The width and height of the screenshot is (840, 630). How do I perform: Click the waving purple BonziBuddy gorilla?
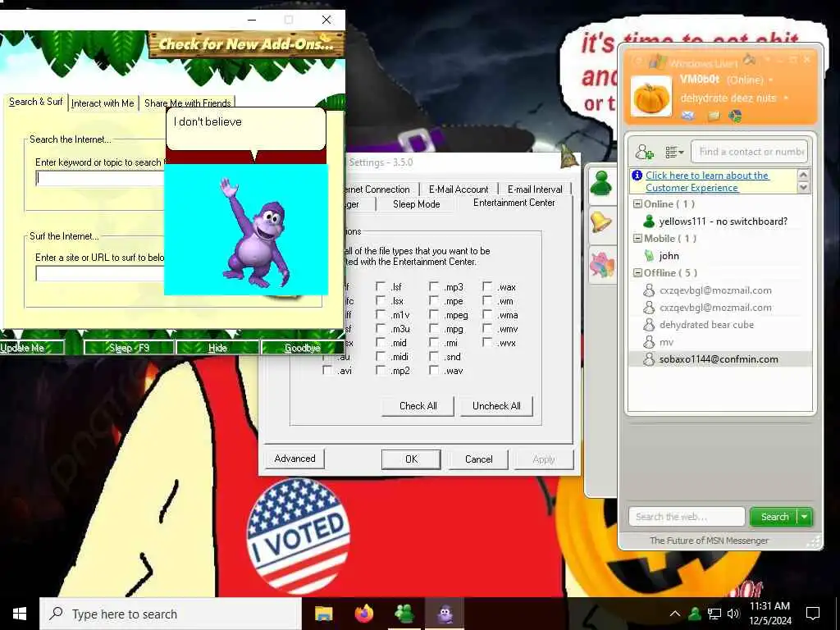pyautogui.click(x=257, y=231)
